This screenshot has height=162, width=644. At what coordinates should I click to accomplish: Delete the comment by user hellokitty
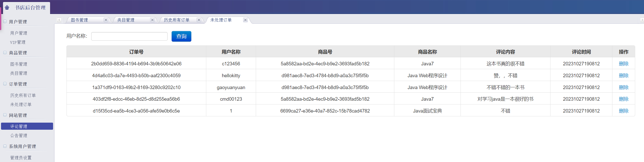[624, 75]
